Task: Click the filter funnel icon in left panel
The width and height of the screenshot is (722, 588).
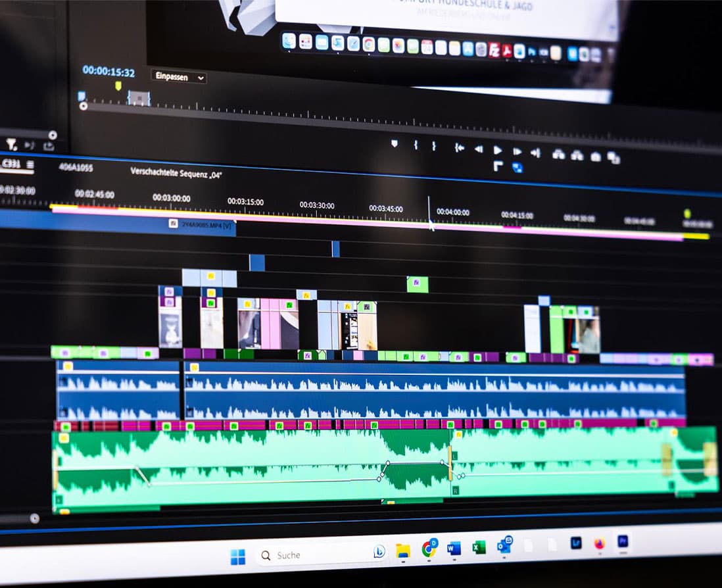Action: (12, 145)
